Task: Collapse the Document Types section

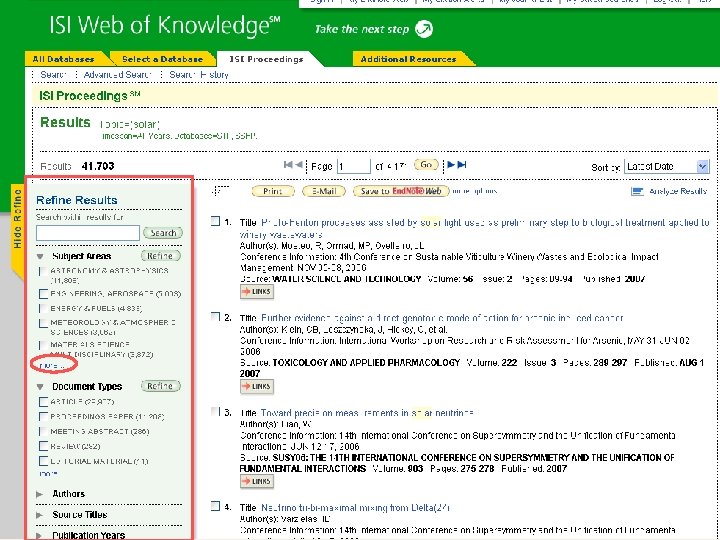Action: (40, 387)
